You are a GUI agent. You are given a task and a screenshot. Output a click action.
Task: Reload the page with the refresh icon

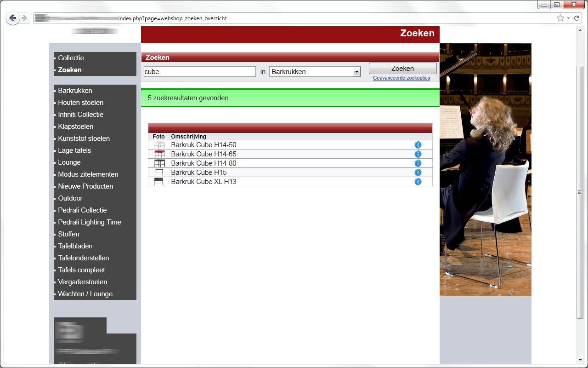pos(577,18)
